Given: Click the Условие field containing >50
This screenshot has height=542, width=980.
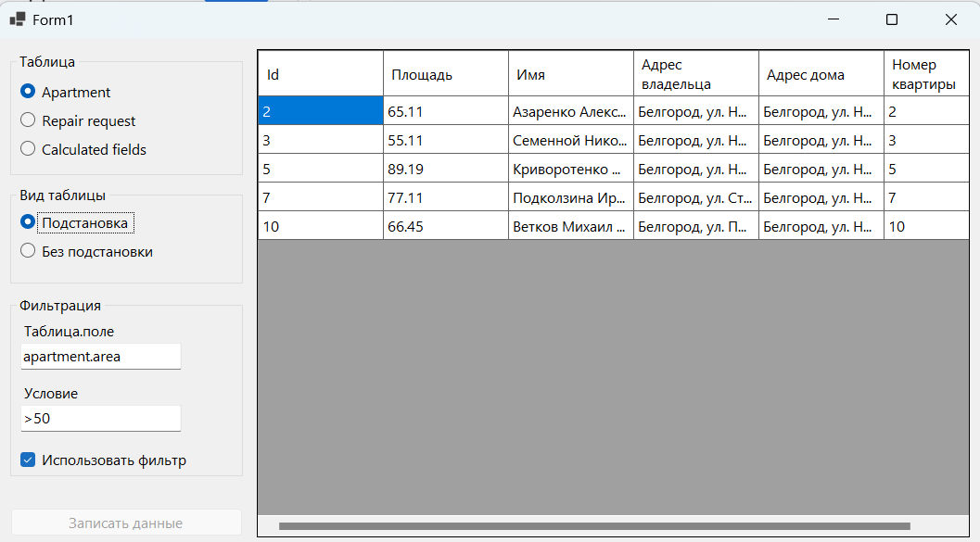Looking at the screenshot, I should (x=101, y=419).
